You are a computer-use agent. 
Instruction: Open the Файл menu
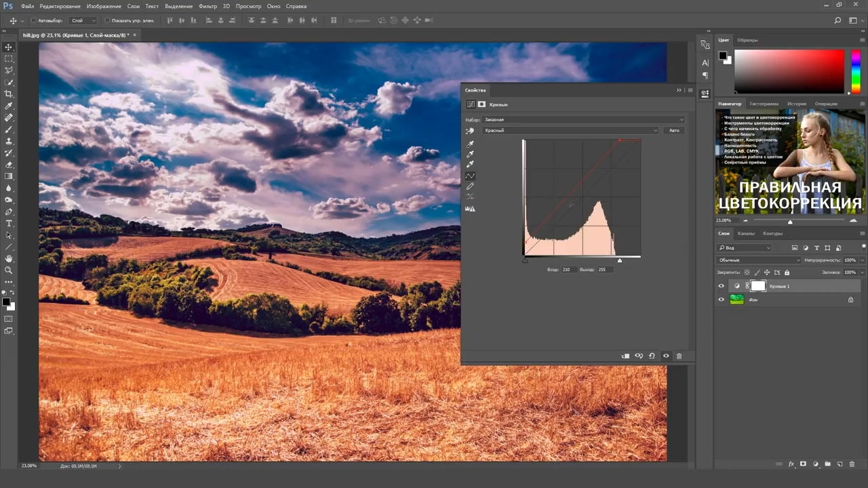(x=27, y=6)
